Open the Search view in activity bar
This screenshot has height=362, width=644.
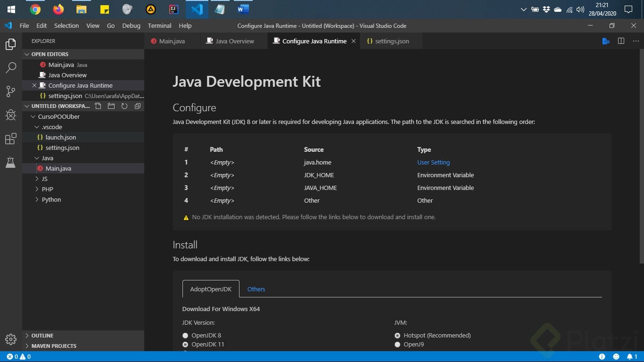pyautogui.click(x=11, y=68)
